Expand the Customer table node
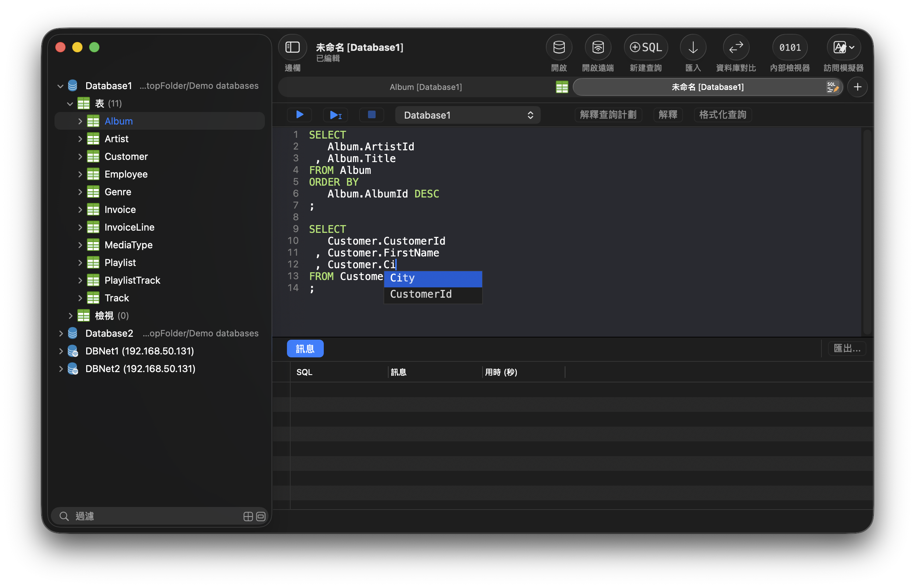The height and width of the screenshot is (588, 915). 80,157
